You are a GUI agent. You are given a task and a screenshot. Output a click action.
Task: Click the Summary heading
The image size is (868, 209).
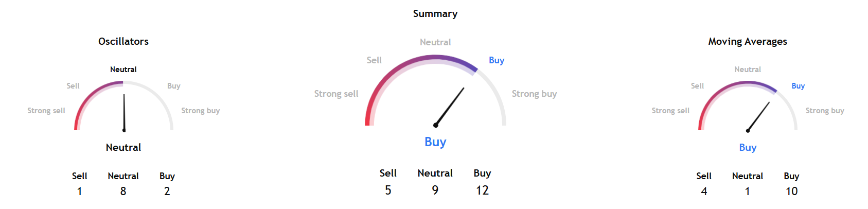click(x=435, y=14)
